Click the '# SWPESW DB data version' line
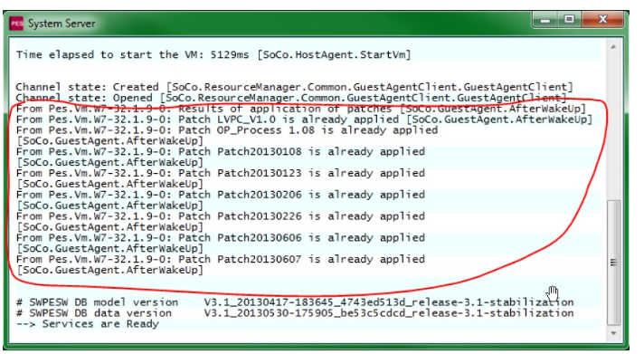The height and width of the screenshot is (354, 644). [x=295, y=313]
